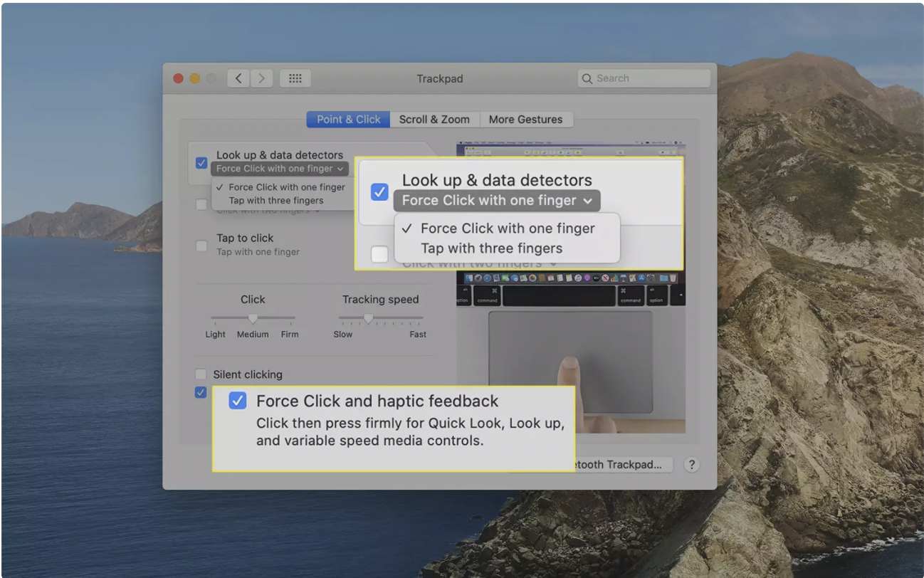This screenshot has height=578, width=924.
Task: Click the back arrow in the Trackpad toolbar
Action: [x=238, y=78]
